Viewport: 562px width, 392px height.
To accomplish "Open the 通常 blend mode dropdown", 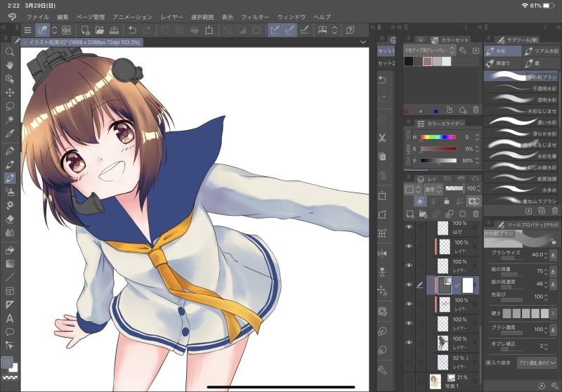I will pos(433,189).
